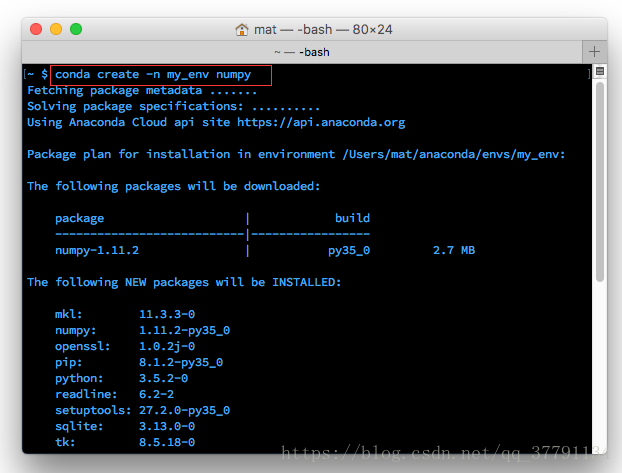The height and width of the screenshot is (473, 622).
Task: Click 'The following packages will be downloaded:'
Action: (x=173, y=186)
